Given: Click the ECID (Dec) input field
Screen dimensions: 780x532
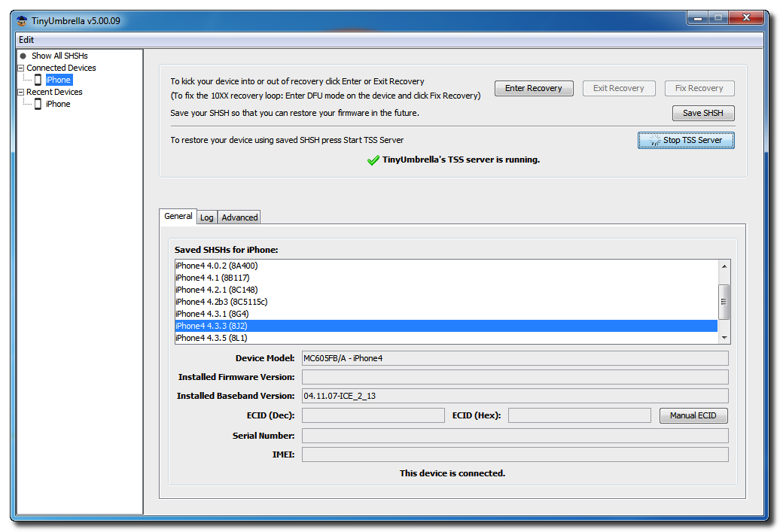Looking at the screenshot, I should point(373,415).
